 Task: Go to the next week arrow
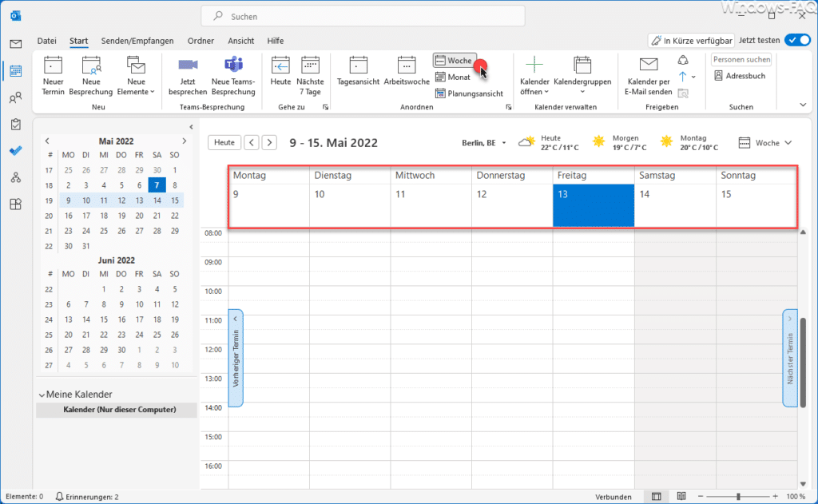(269, 142)
